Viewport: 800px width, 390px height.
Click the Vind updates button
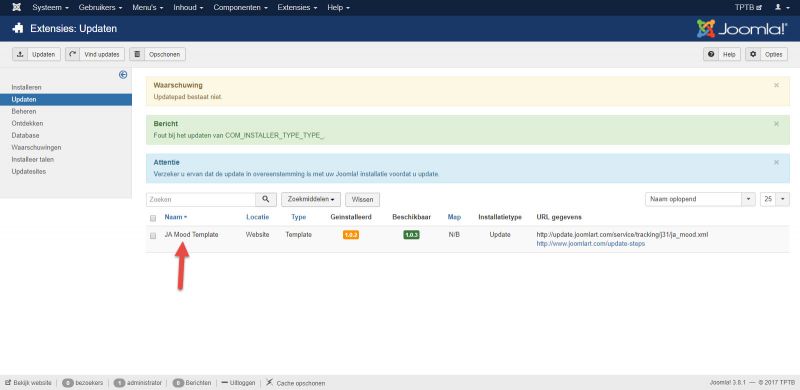[95, 54]
